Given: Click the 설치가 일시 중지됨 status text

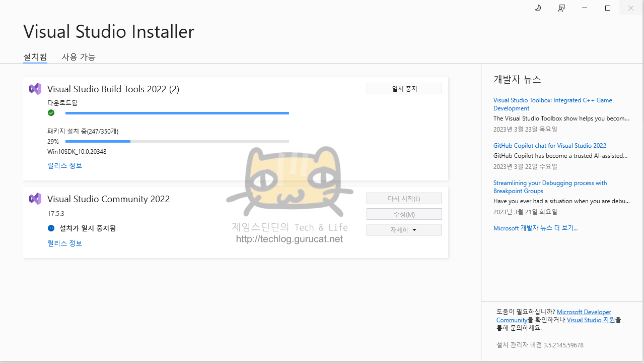Looking at the screenshot, I should pyautogui.click(x=88, y=228).
